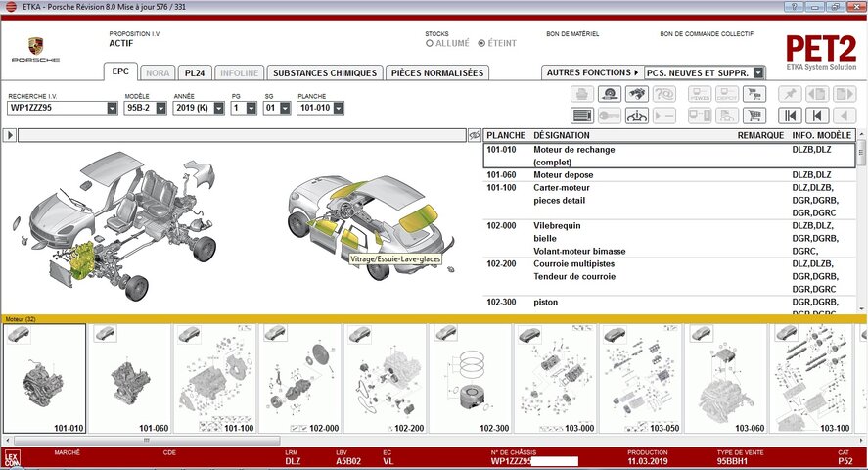868x470 pixels.
Task: Click the BON DE MATÉRIEL label
Action: tap(572, 33)
